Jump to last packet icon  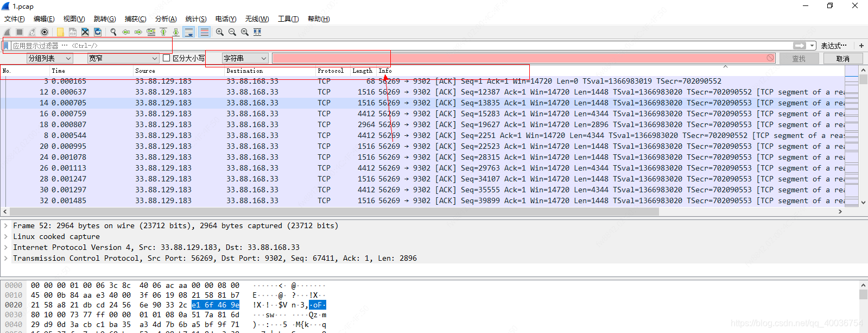[176, 32]
